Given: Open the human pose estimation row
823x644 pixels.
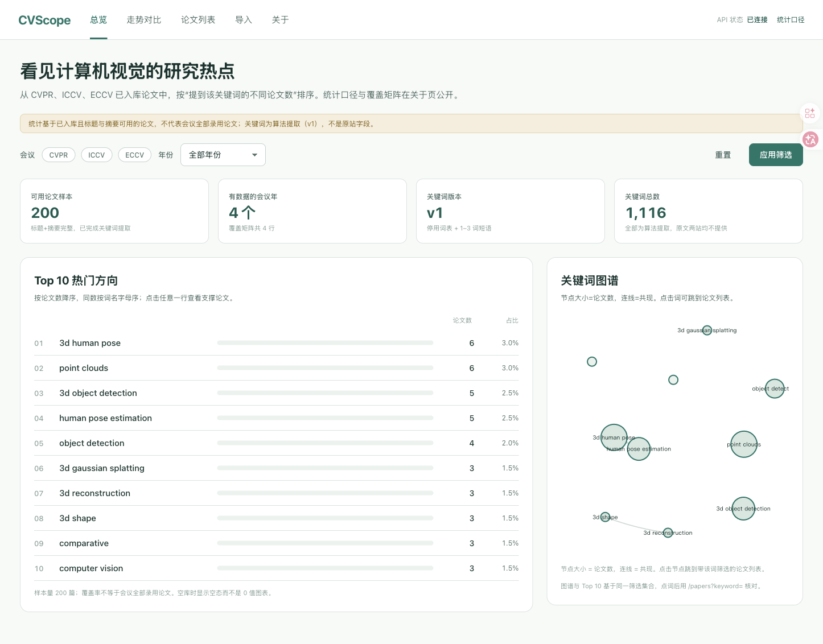Looking at the screenshot, I should (x=277, y=418).
